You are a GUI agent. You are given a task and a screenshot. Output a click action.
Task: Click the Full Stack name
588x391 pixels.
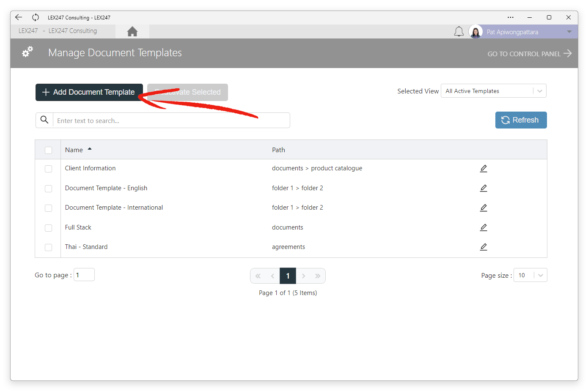click(78, 227)
